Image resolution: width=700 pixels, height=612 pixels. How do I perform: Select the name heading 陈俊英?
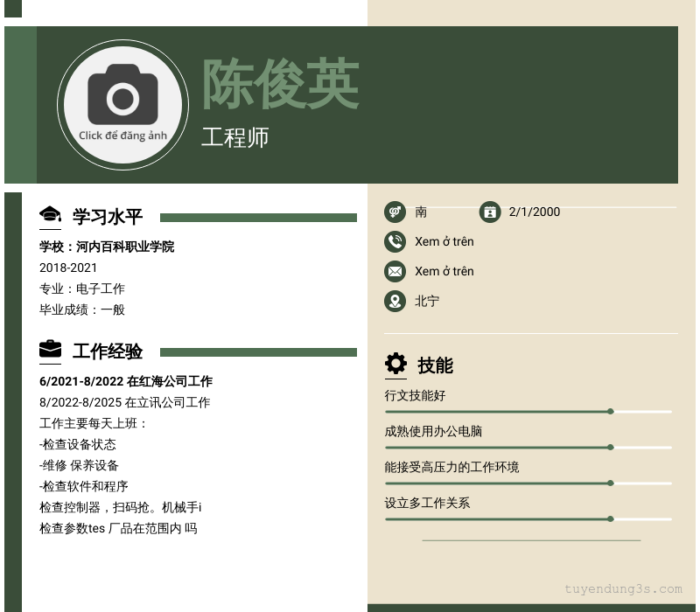pyautogui.click(x=281, y=84)
